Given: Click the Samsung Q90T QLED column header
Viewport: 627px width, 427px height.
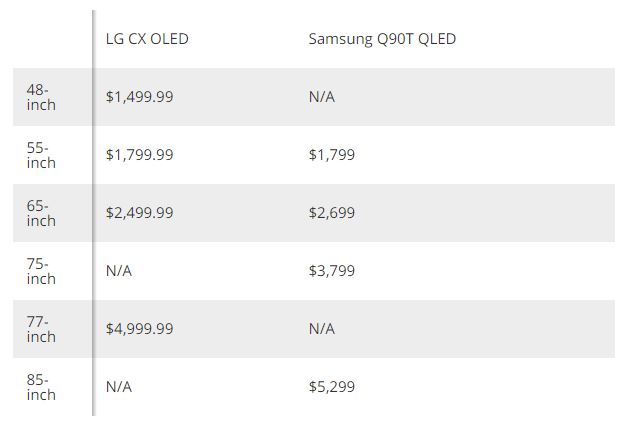Looking at the screenshot, I should click(x=382, y=40).
